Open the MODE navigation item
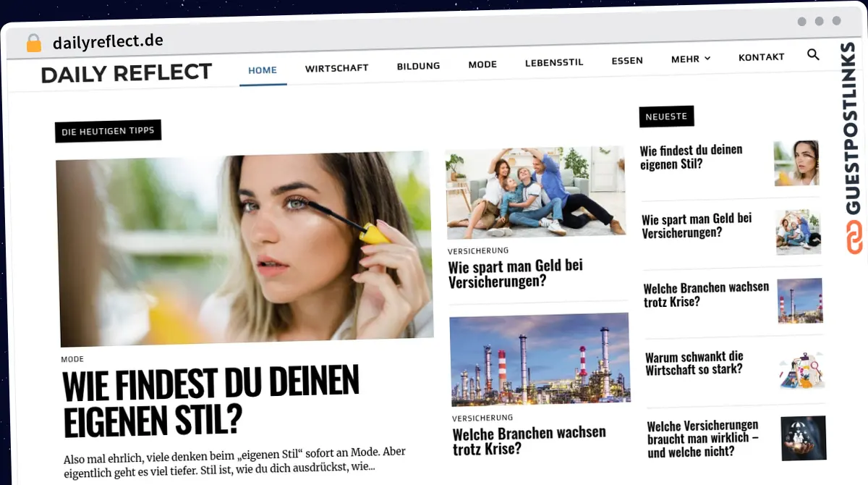The width and height of the screenshot is (868, 485). (x=482, y=64)
